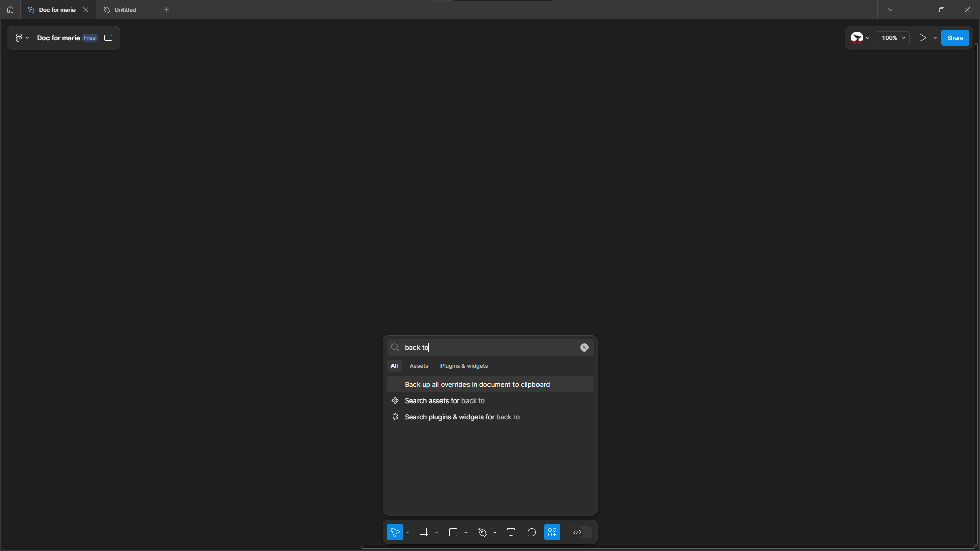This screenshot has height=551, width=980.
Task: Switch to the Untitled tab
Action: (125, 10)
